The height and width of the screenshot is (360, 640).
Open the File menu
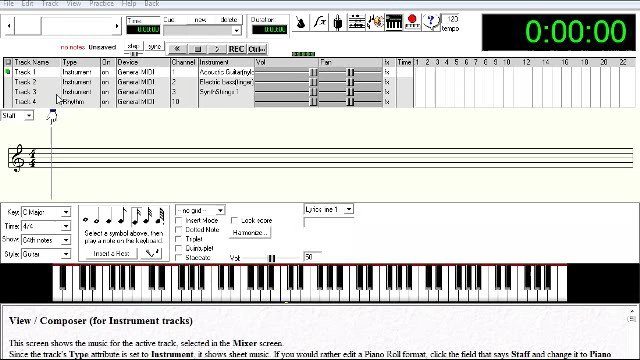coord(8,4)
